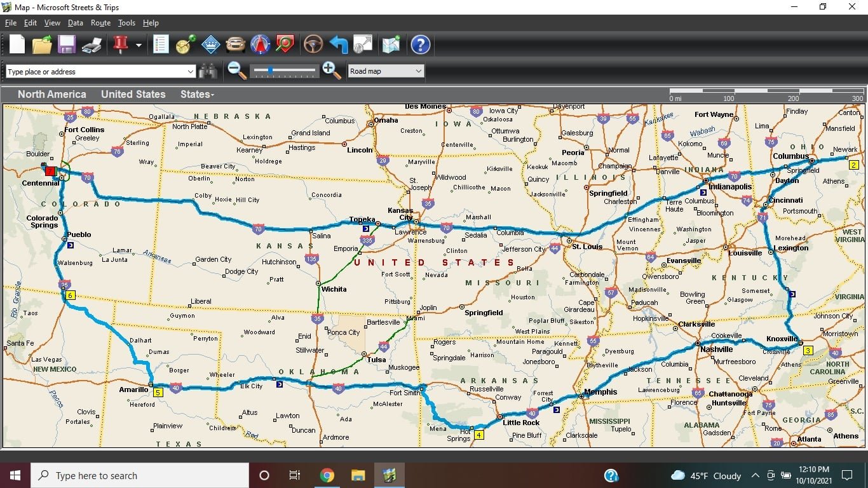Screen dimensions: 868x488
Task: Click the Task View taskbar icon
Action: pos(295,475)
